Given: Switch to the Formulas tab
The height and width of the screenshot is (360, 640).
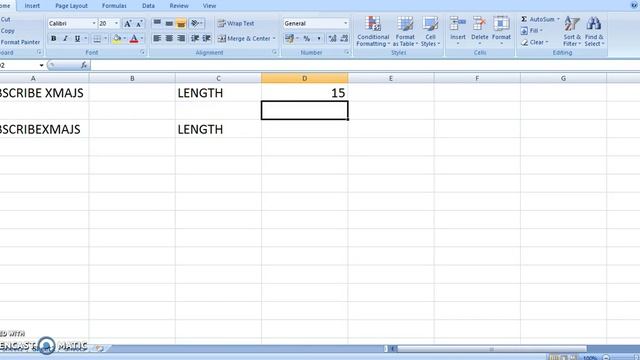Looking at the screenshot, I should point(114,6).
